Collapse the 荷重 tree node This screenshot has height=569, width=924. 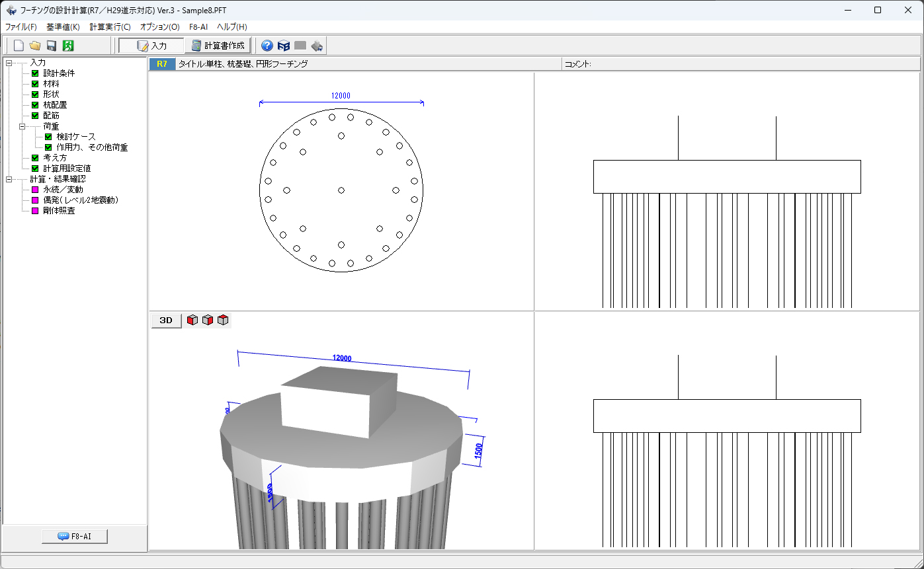[22, 126]
